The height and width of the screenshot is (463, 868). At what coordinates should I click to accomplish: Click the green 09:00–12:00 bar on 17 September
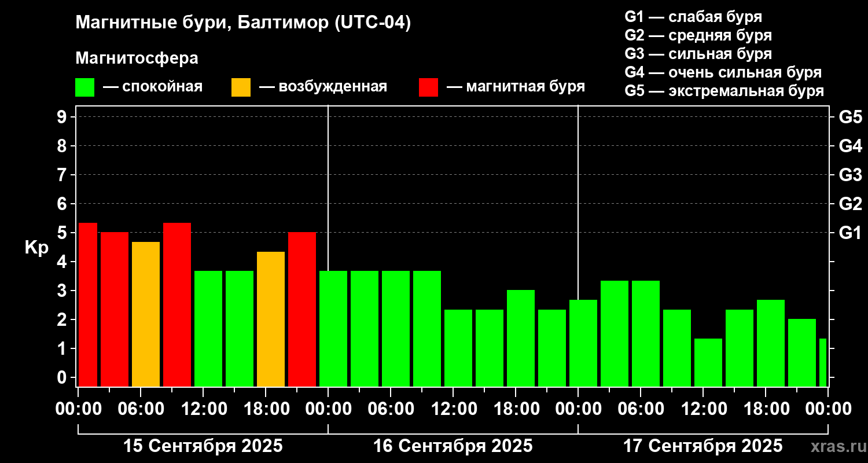tap(677, 348)
